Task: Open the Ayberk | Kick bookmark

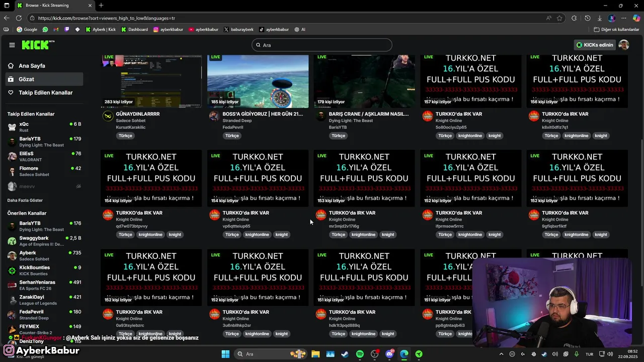Action: tap(101, 30)
